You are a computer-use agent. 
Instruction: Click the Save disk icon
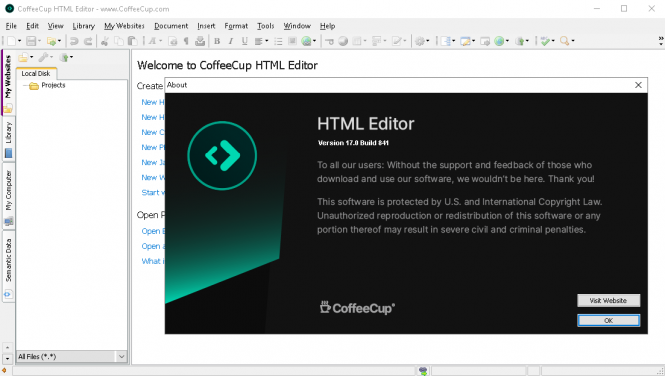[31, 41]
